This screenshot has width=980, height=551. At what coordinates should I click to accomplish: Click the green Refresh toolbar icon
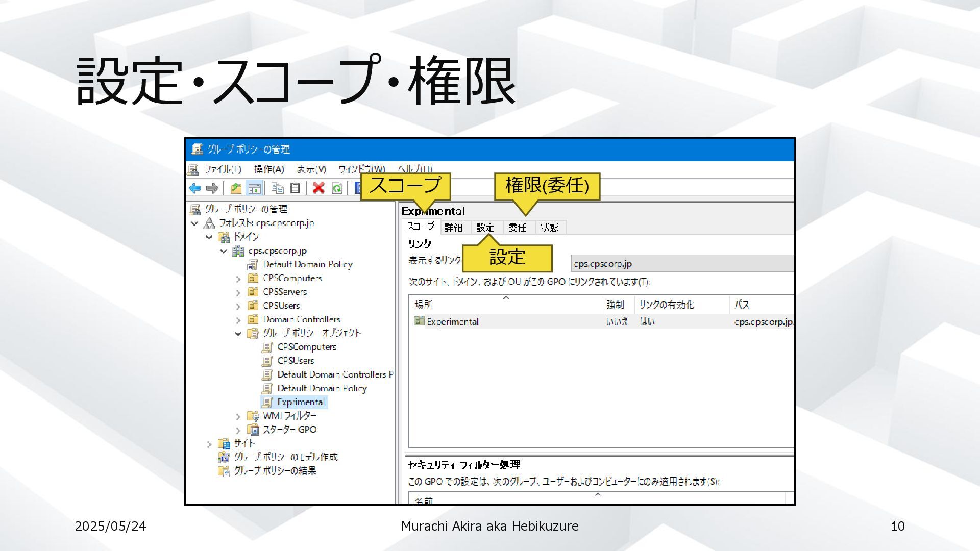337,188
